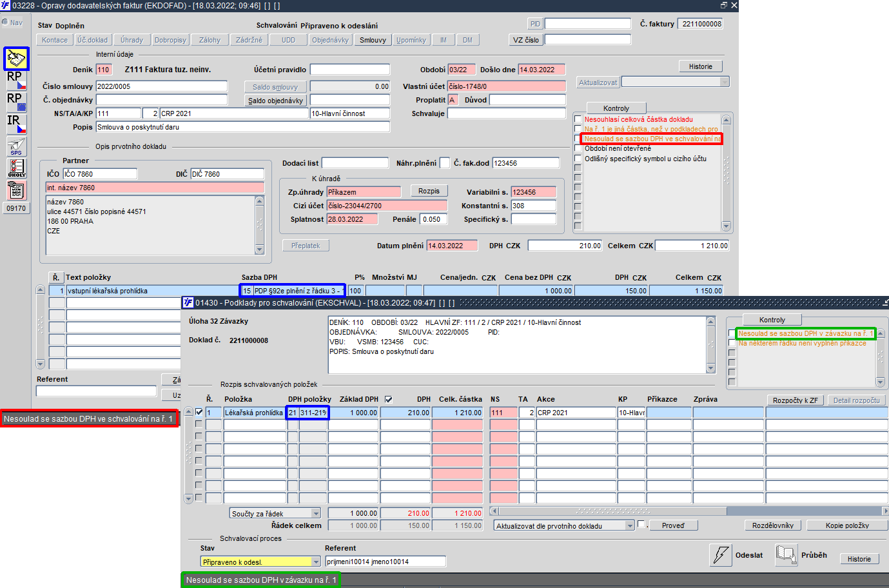Open the RP icon with EU flag

[x=16, y=103]
